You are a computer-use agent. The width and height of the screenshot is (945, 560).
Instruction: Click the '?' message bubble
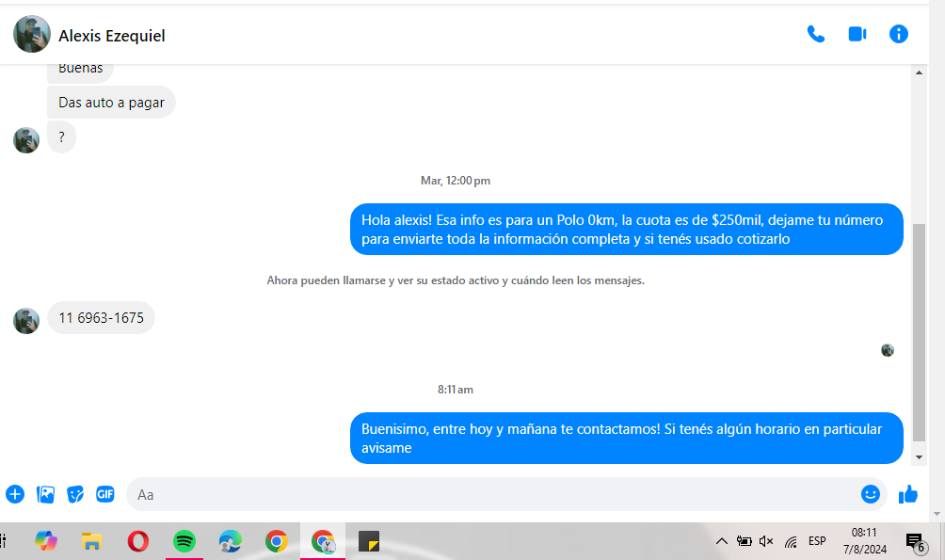click(61, 137)
